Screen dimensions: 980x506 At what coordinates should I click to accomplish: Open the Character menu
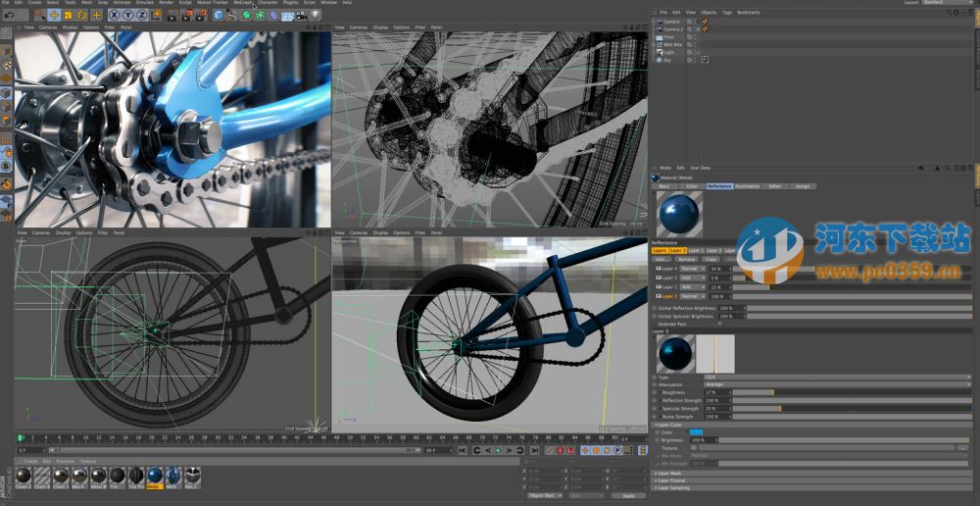pyautogui.click(x=268, y=3)
